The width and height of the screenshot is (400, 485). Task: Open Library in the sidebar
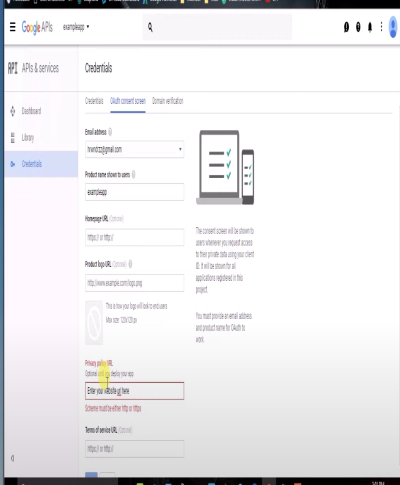28,137
